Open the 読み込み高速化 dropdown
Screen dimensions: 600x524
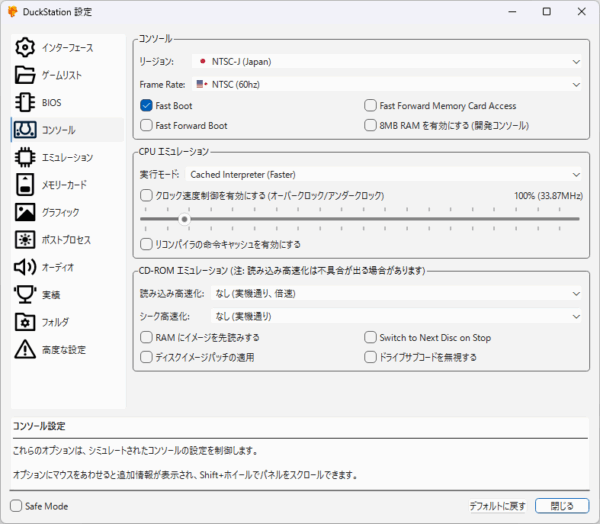tap(396, 294)
